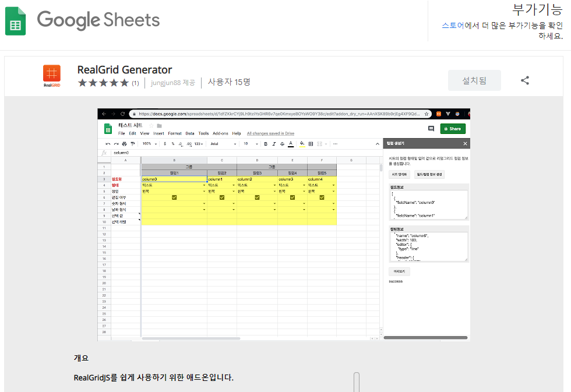Image resolution: width=571 pixels, height=392 pixels.
Task: Toggle the 편집 여부 checkbox under column3
Action: [x=292, y=197]
